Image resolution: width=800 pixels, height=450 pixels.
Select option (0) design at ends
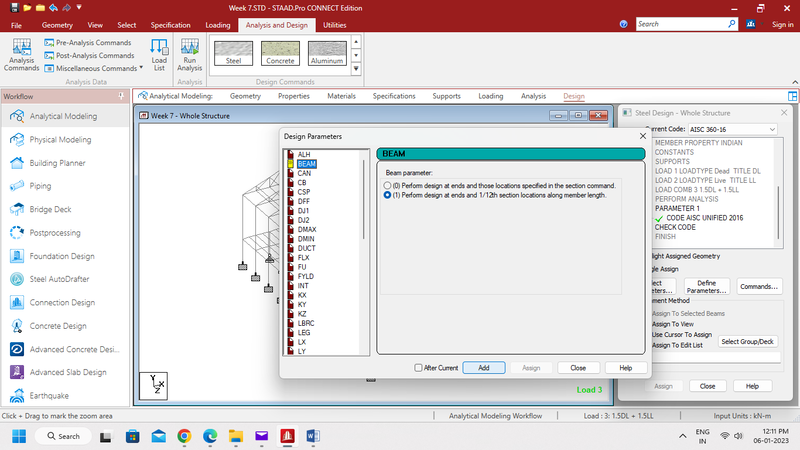click(x=388, y=185)
